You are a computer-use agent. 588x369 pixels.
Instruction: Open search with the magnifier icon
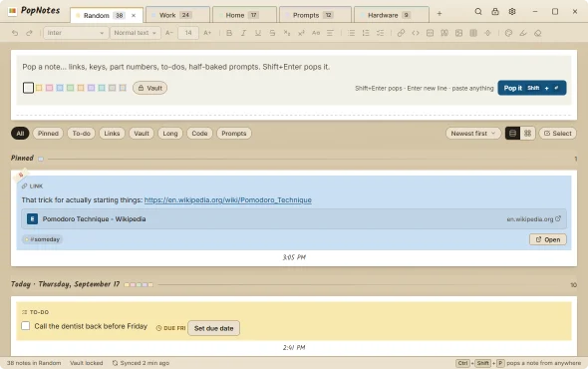[x=478, y=12]
